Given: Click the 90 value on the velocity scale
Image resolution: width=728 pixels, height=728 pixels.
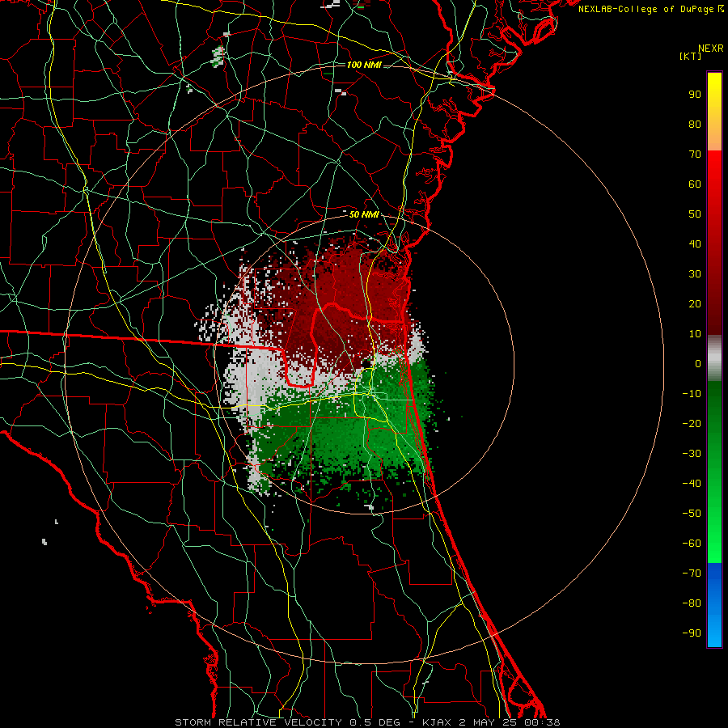Looking at the screenshot, I should [695, 95].
